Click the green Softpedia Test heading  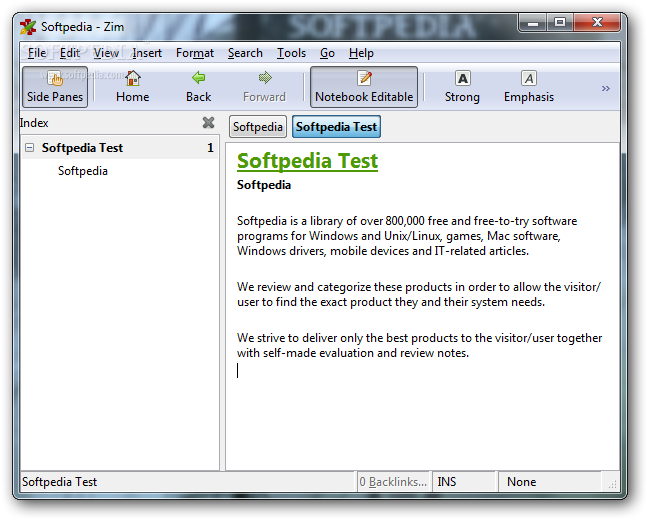(x=307, y=161)
